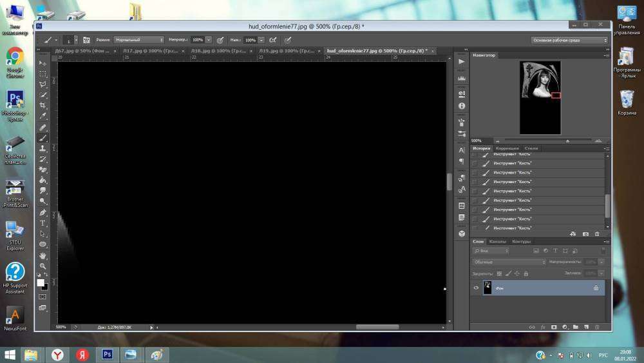Select the Clone Stamp tool
This screenshot has width=644, height=363.
click(x=43, y=148)
